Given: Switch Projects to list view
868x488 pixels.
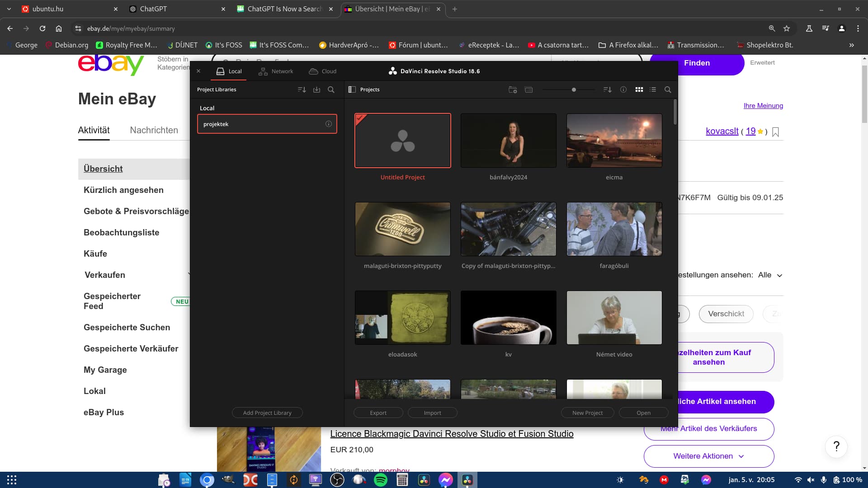Looking at the screenshot, I should (x=653, y=89).
